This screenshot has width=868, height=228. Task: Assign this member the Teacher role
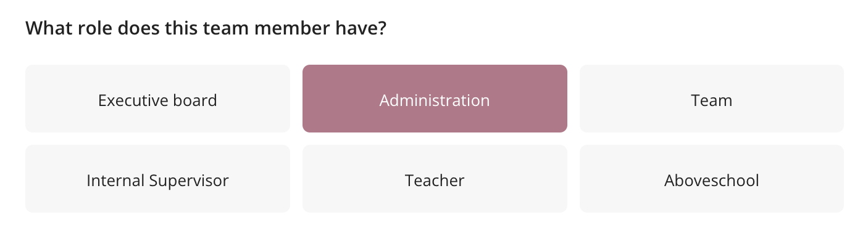tap(435, 179)
